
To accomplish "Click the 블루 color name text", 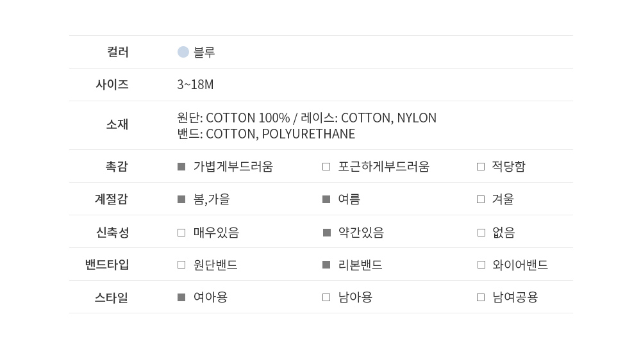I will 204,53.
